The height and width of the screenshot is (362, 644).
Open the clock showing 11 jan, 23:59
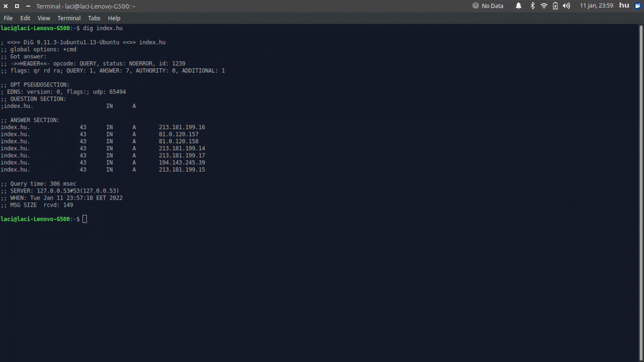coord(596,6)
